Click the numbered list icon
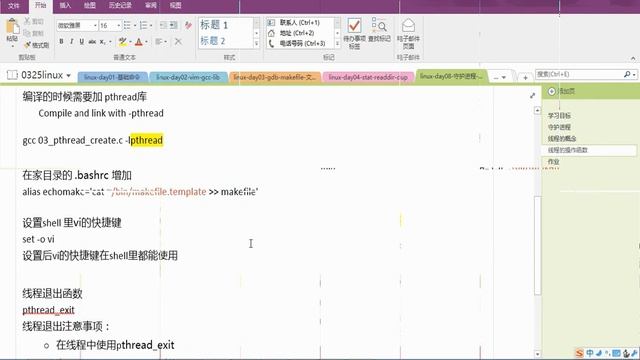 pos(143,25)
